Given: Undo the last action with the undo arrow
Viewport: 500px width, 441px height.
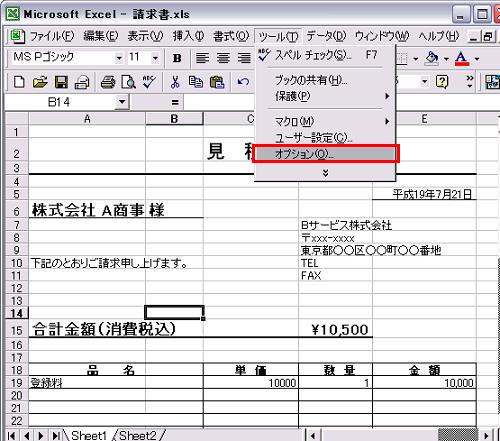Looking at the screenshot, I should (x=243, y=82).
